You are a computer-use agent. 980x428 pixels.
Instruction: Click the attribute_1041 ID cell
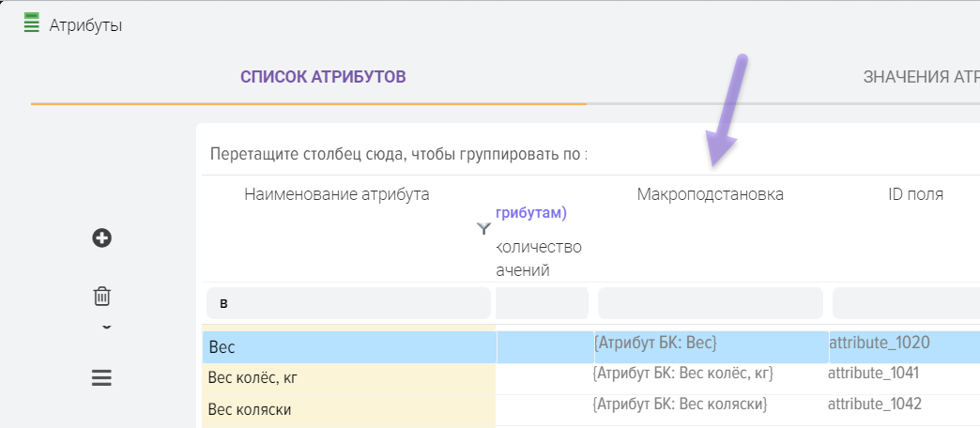click(x=873, y=374)
